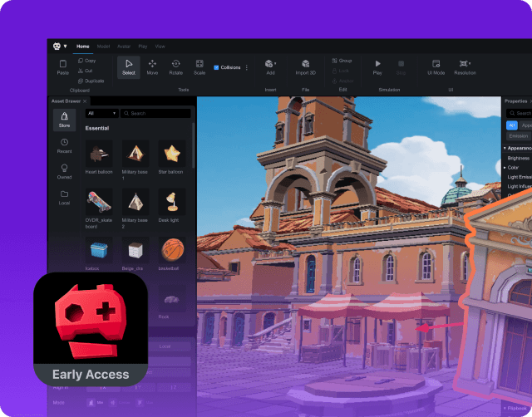The height and width of the screenshot is (417, 532).
Task: Activate the Rotate tool
Action: tap(175, 66)
